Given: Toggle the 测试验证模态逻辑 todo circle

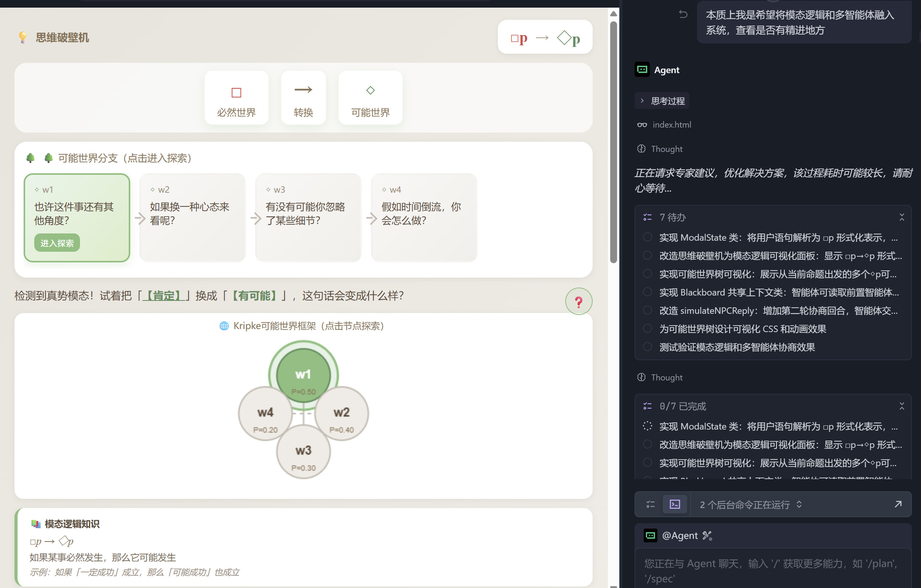Looking at the screenshot, I should [647, 347].
